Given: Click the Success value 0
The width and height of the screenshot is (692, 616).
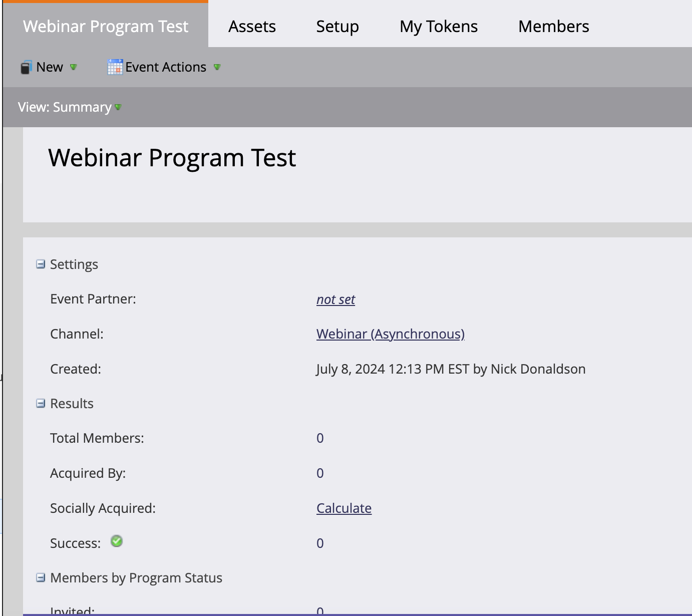Looking at the screenshot, I should click(x=320, y=543).
